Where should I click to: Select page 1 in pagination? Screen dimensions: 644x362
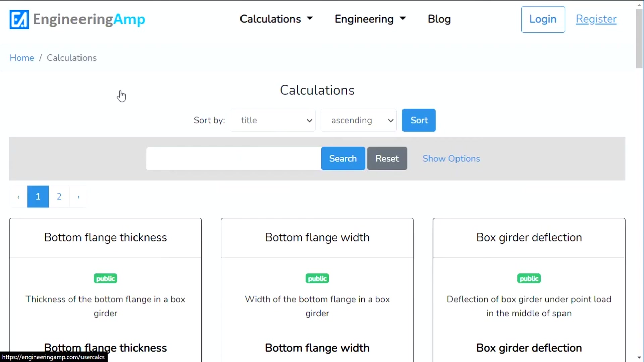coord(38,197)
